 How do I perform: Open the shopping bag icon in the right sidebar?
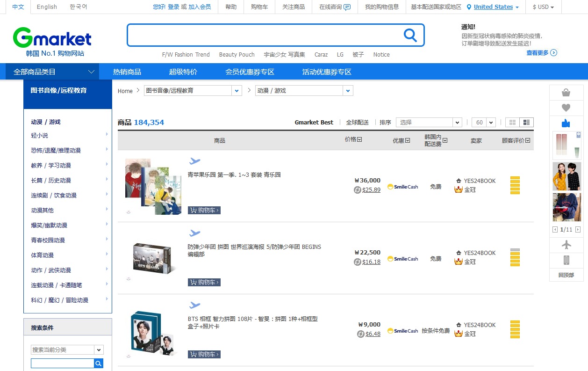click(x=566, y=93)
